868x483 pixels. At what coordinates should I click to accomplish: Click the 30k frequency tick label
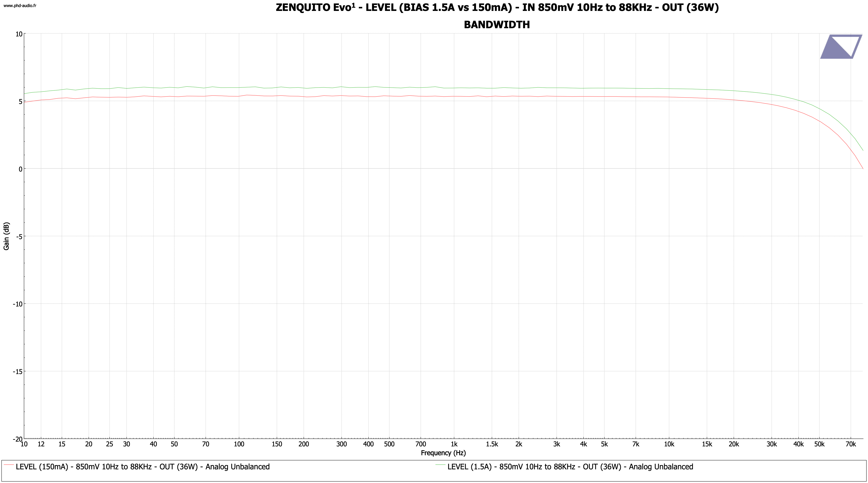click(772, 444)
